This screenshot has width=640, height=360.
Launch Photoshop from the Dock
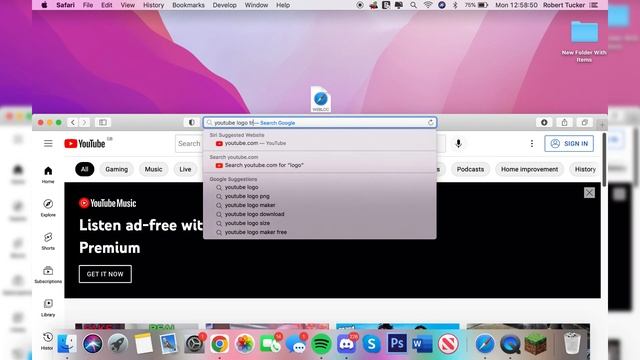tap(397, 344)
